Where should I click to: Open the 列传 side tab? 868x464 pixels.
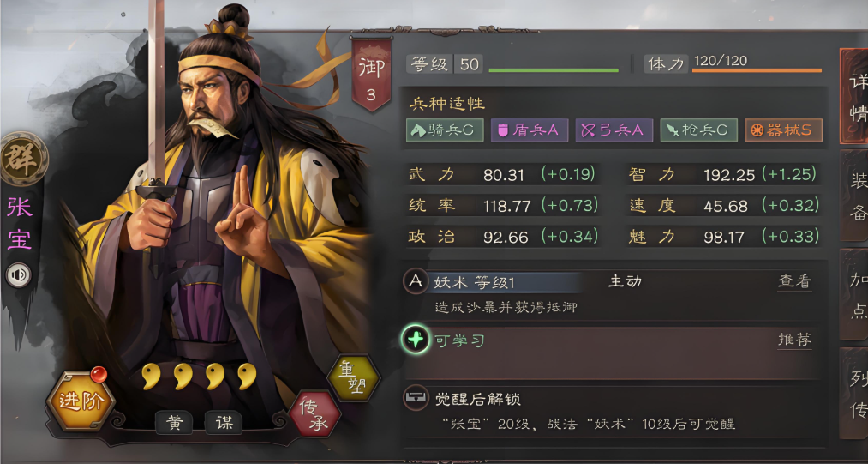click(x=854, y=393)
